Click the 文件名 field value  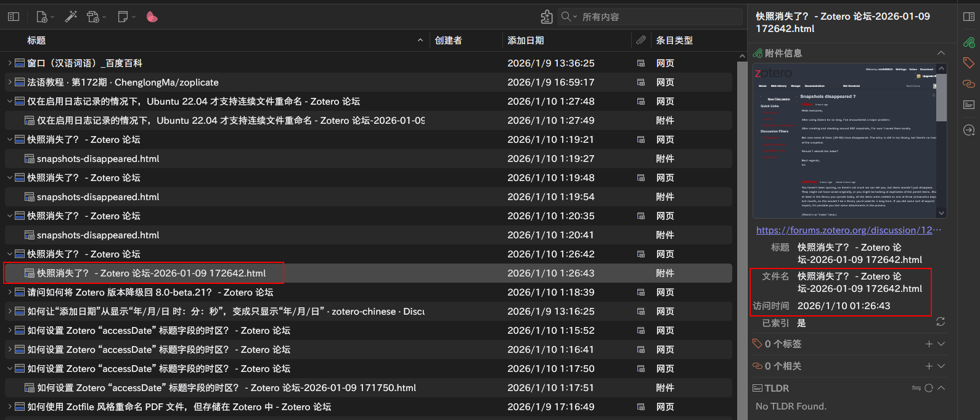point(860,282)
